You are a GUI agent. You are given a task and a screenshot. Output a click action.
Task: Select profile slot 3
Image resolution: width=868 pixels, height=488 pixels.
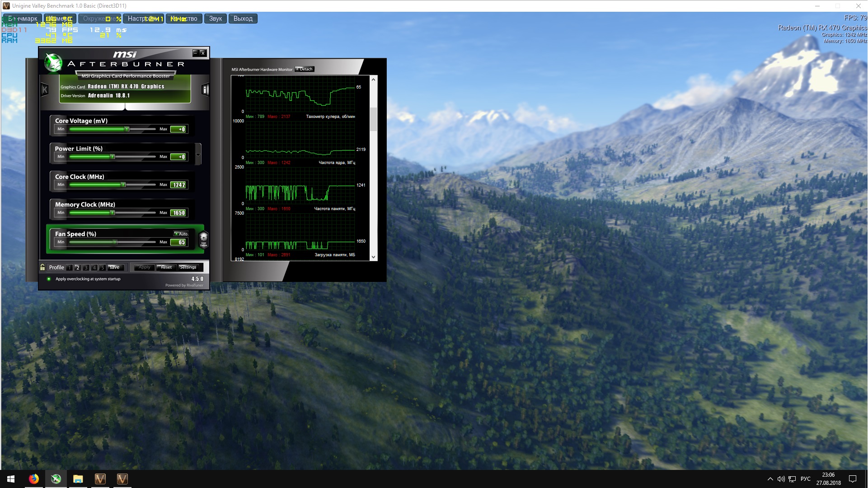click(86, 267)
